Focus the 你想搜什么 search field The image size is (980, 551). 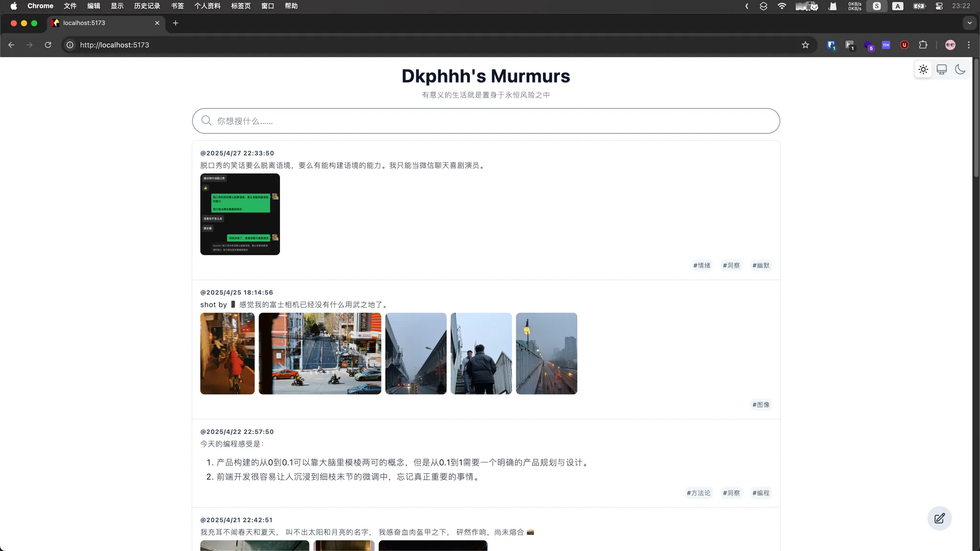pos(486,121)
